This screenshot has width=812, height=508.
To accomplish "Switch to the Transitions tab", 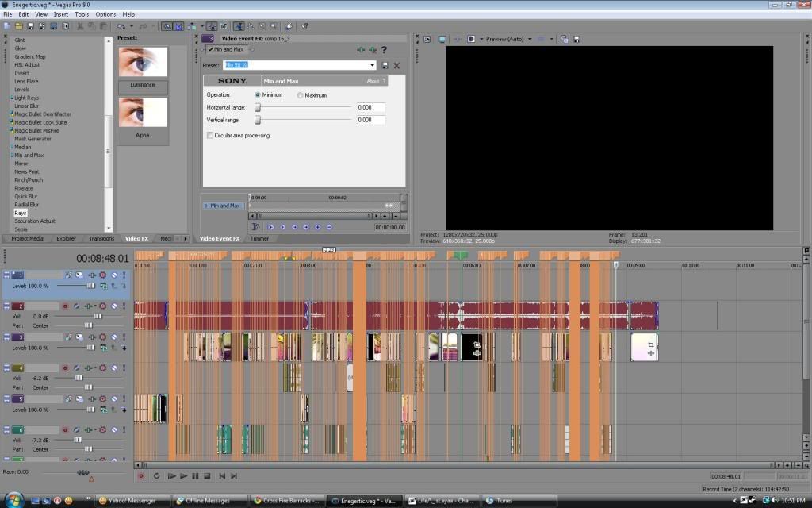I will pyautogui.click(x=101, y=238).
